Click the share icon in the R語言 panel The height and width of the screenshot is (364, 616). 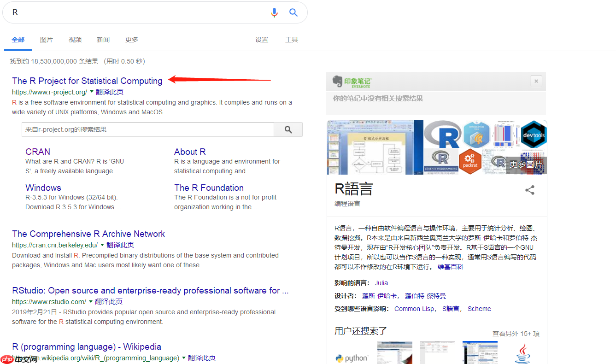pos(529,190)
